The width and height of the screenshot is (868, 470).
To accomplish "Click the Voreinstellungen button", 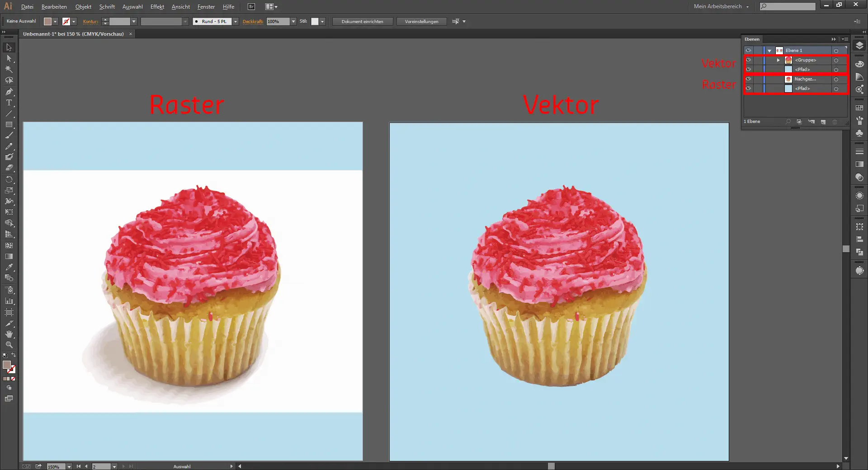I will click(421, 22).
